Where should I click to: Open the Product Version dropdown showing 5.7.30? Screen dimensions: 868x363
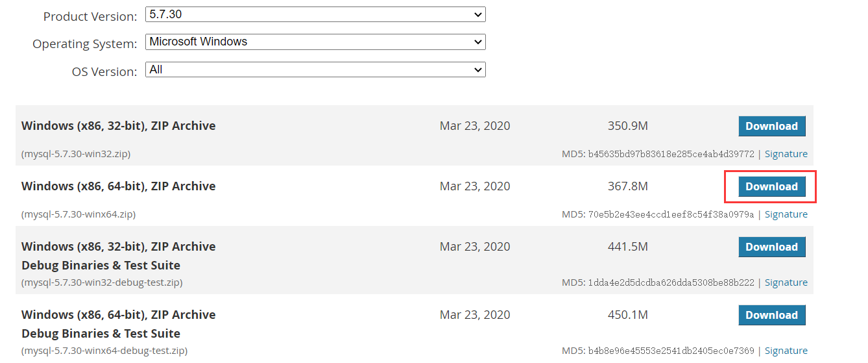point(315,14)
